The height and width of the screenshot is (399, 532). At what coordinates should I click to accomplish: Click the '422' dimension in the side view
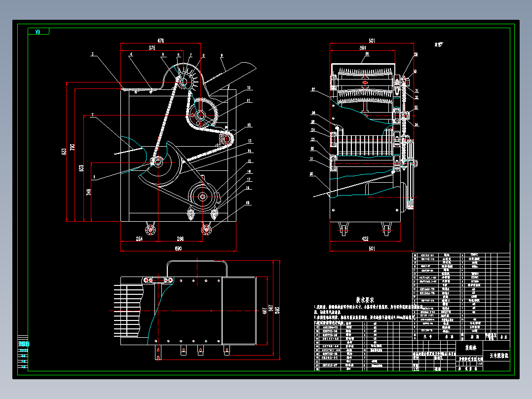(x=365, y=239)
